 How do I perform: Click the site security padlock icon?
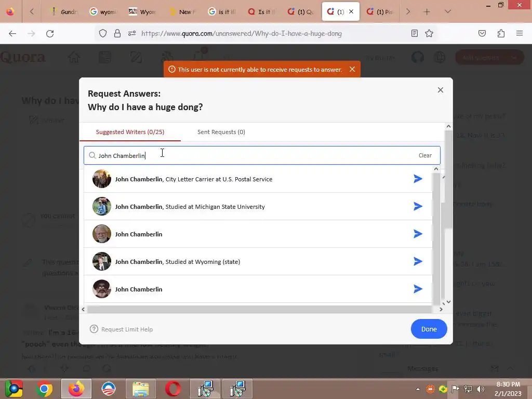click(x=117, y=33)
